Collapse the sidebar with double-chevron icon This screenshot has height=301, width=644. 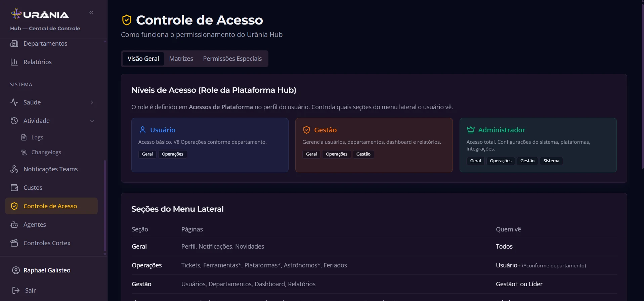91,12
